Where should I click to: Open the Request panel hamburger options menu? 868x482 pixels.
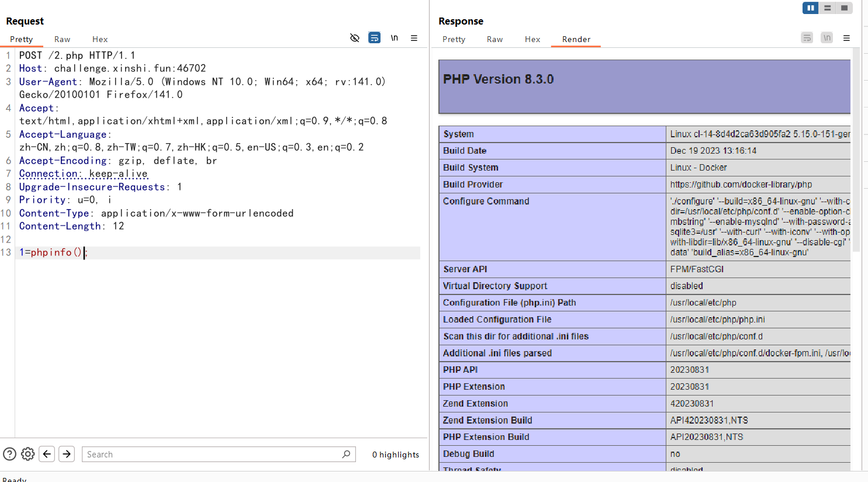coord(414,38)
